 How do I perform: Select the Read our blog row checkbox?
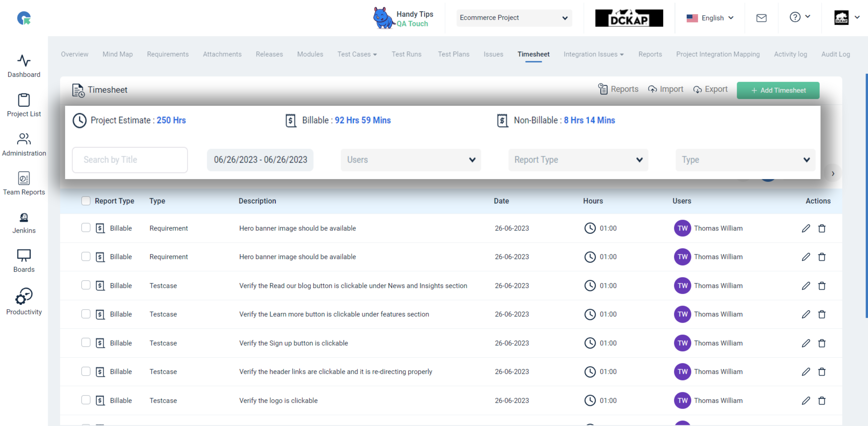pyautogui.click(x=86, y=285)
